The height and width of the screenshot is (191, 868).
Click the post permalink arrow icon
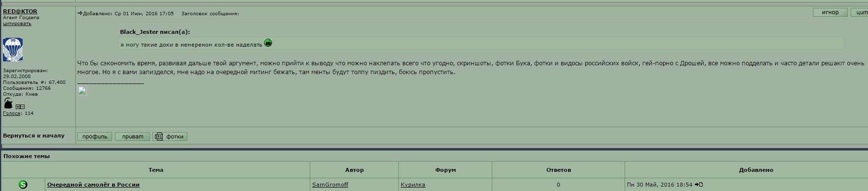pos(80,13)
